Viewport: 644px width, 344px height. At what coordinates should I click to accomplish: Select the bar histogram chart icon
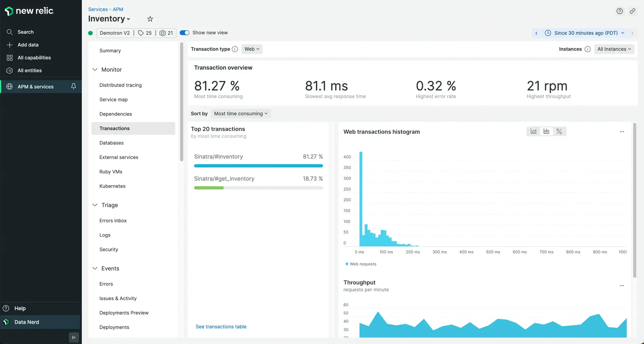click(x=546, y=131)
